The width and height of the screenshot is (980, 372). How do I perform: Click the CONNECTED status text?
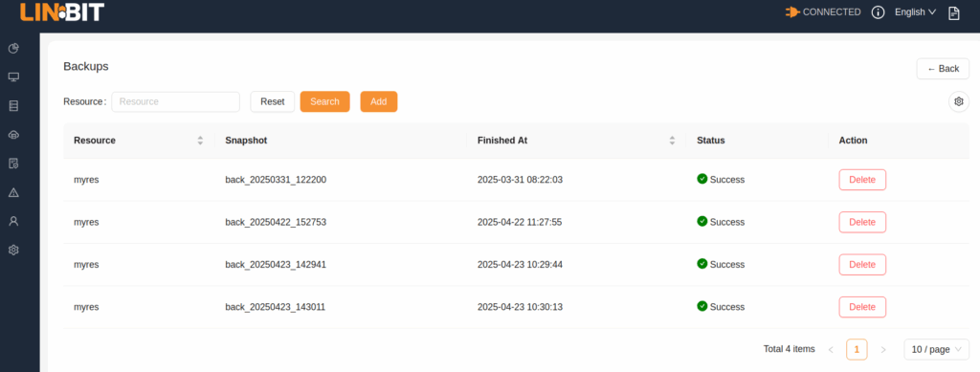pos(832,11)
